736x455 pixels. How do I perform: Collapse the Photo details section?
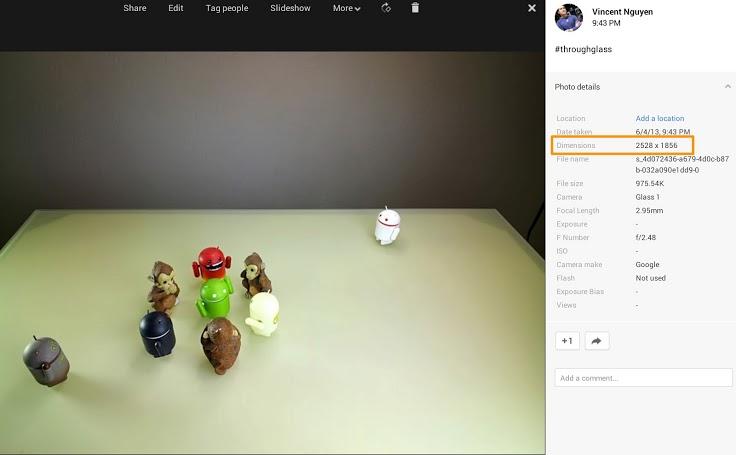(x=727, y=87)
